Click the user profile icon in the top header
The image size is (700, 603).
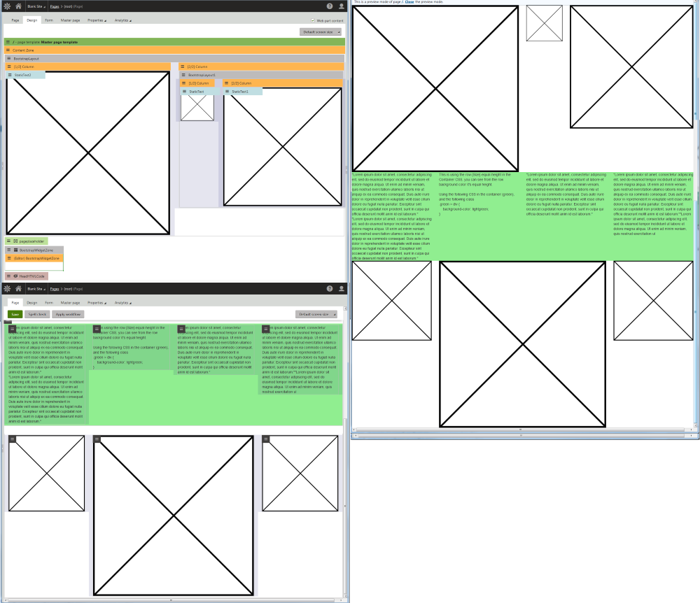pyautogui.click(x=341, y=6)
